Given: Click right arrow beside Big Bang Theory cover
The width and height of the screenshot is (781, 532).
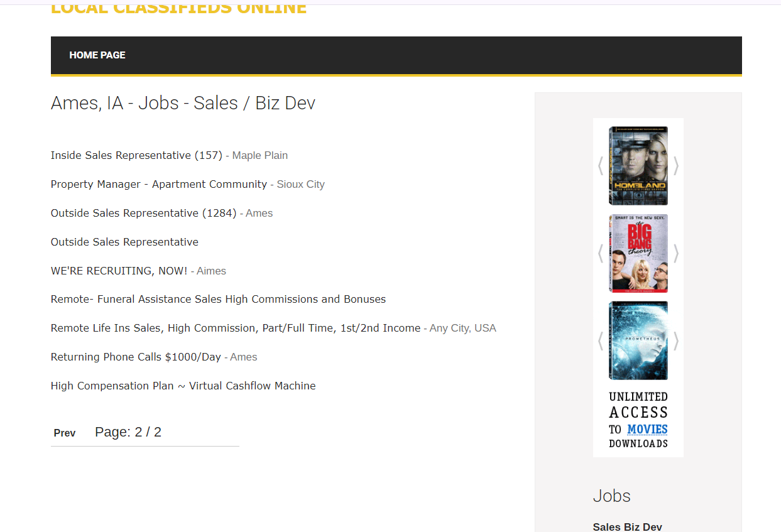Looking at the screenshot, I should click(x=676, y=253).
